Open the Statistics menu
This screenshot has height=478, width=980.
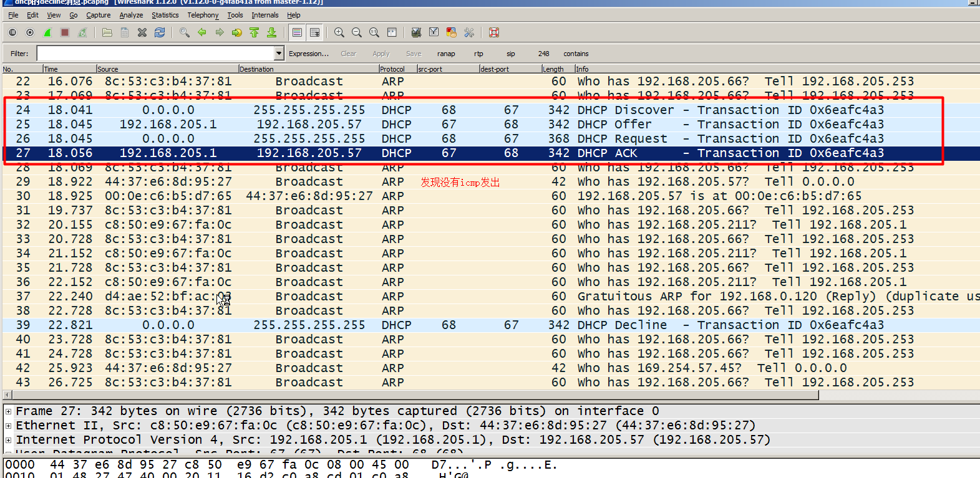pos(165,15)
